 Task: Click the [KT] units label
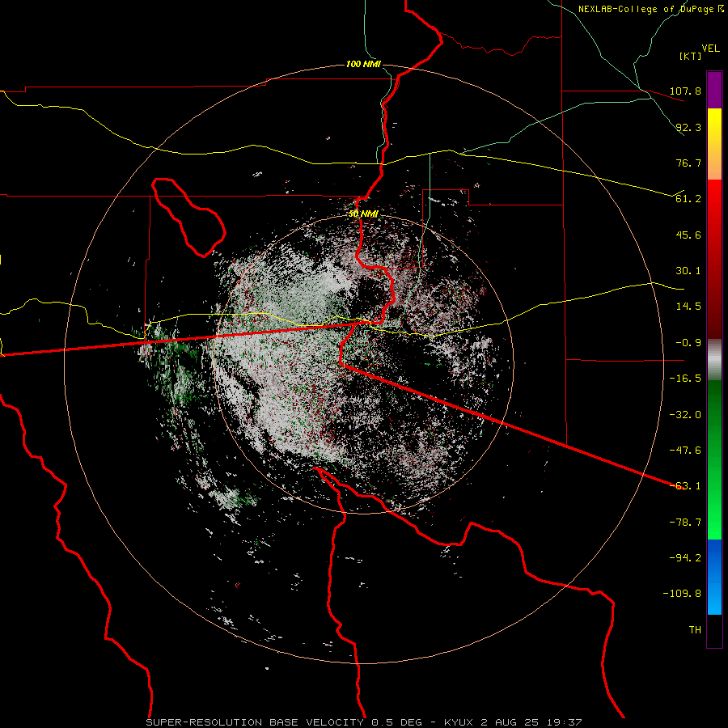point(691,56)
